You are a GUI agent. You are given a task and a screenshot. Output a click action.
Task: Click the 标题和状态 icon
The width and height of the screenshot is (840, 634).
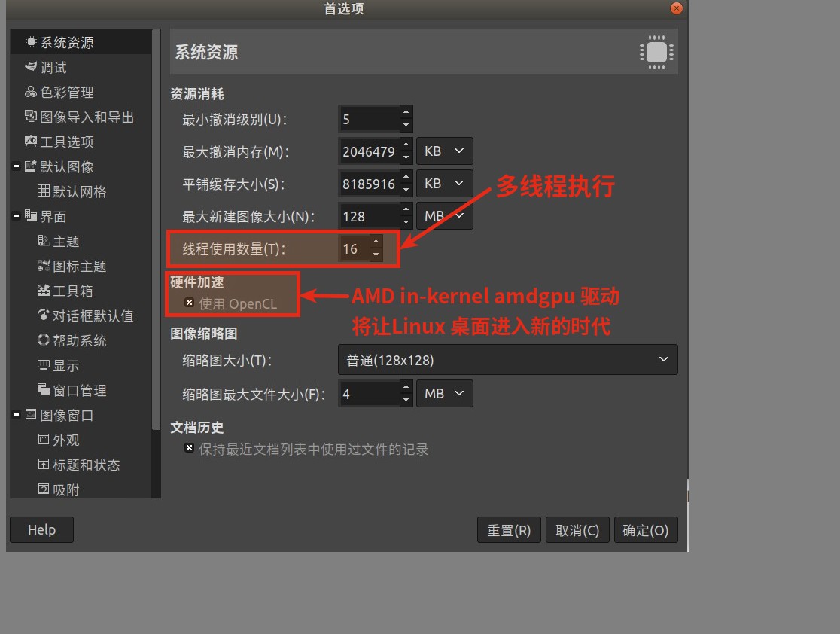(44, 464)
